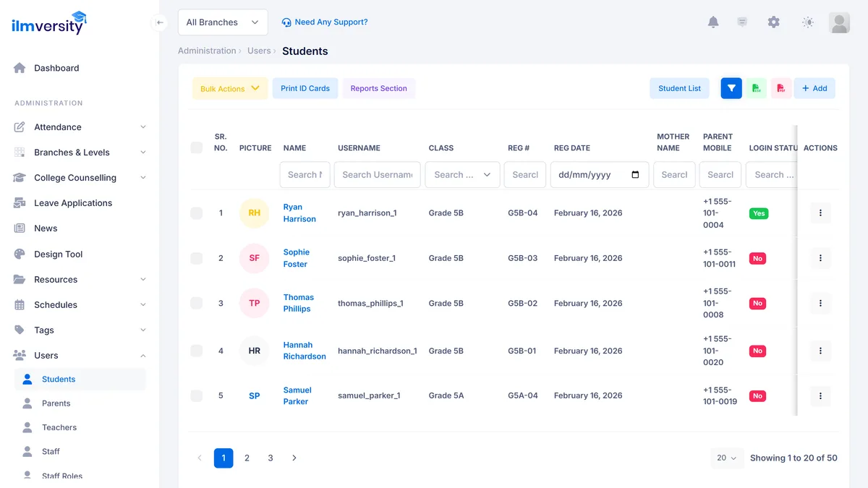Open the messages icon in header
The height and width of the screenshot is (488, 868).
tap(742, 22)
